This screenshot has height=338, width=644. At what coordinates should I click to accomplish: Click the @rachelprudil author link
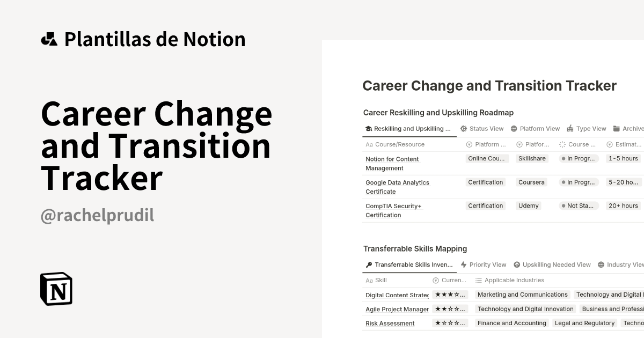click(x=97, y=215)
